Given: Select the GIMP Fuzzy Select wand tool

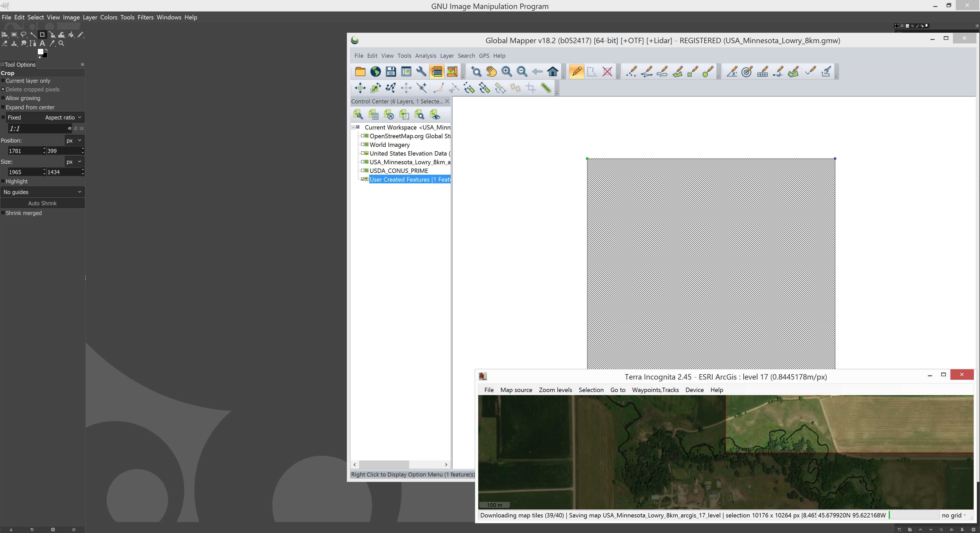Looking at the screenshot, I should coord(33,35).
